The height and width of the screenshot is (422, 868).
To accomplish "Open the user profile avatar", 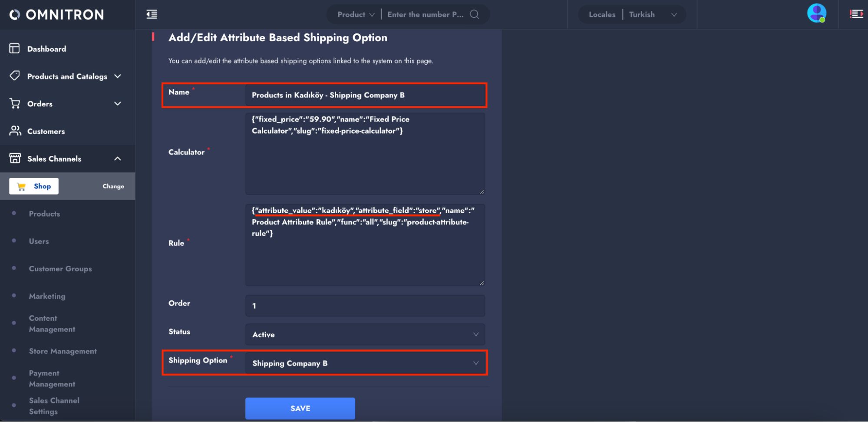I will click(x=816, y=13).
